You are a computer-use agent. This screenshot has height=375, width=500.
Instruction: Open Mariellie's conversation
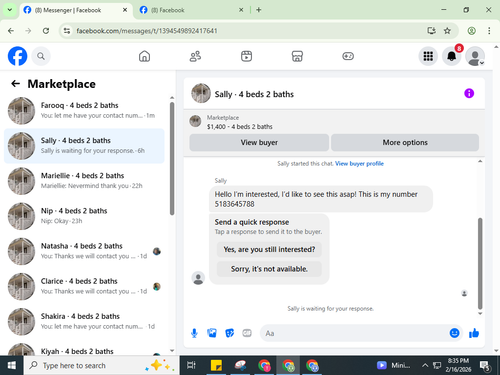point(84,181)
